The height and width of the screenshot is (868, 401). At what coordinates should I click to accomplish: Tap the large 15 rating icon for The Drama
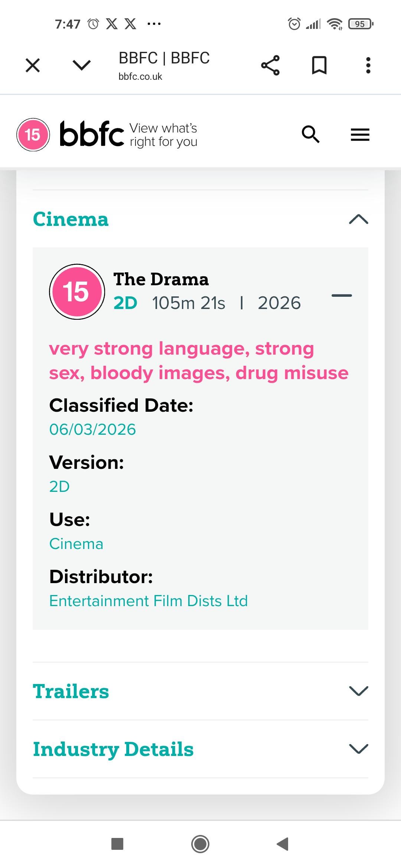(77, 292)
